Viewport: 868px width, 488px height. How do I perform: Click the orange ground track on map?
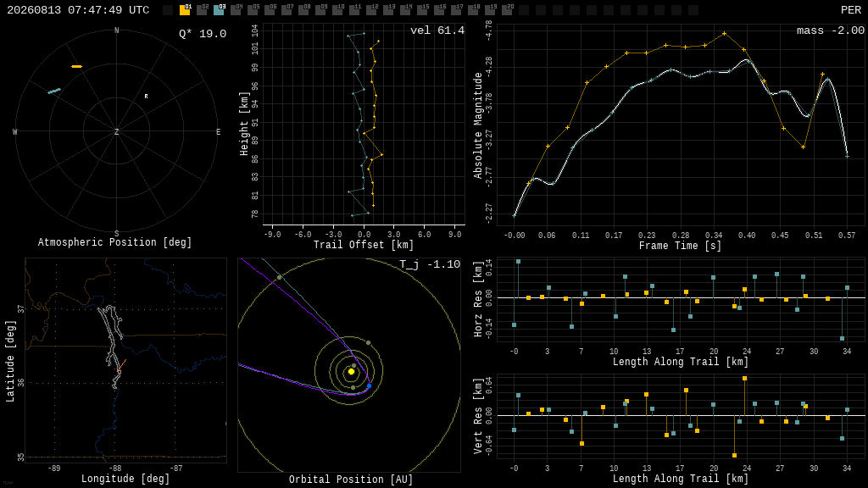pyautogui.click(x=122, y=366)
